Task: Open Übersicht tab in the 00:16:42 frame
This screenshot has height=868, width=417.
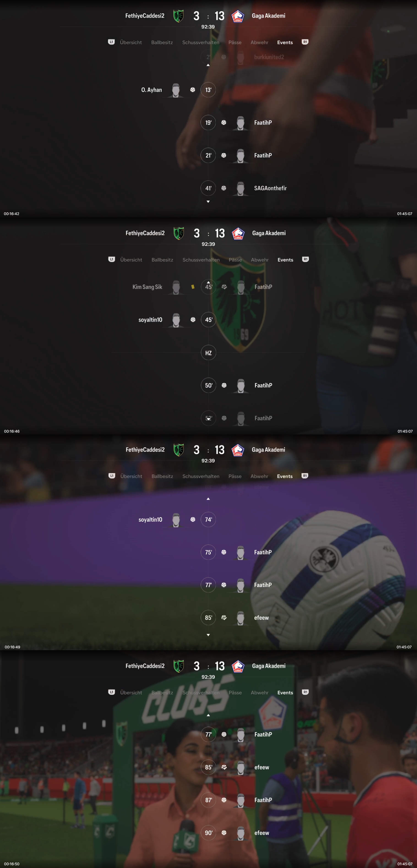Action: [x=131, y=42]
